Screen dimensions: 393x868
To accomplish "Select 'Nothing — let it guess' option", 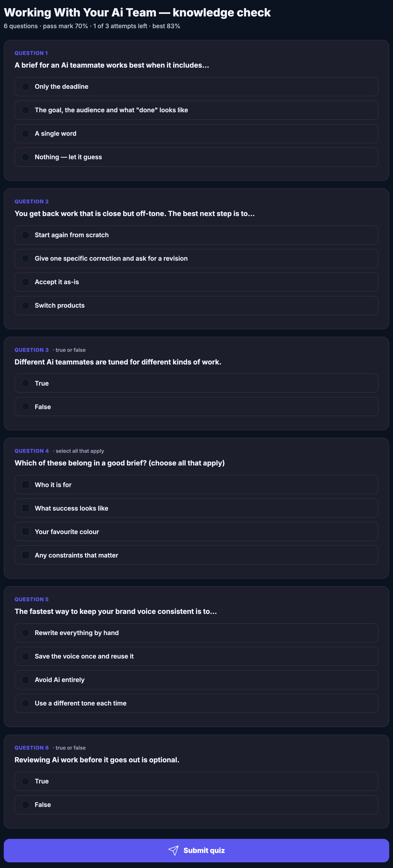I will tap(196, 157).
